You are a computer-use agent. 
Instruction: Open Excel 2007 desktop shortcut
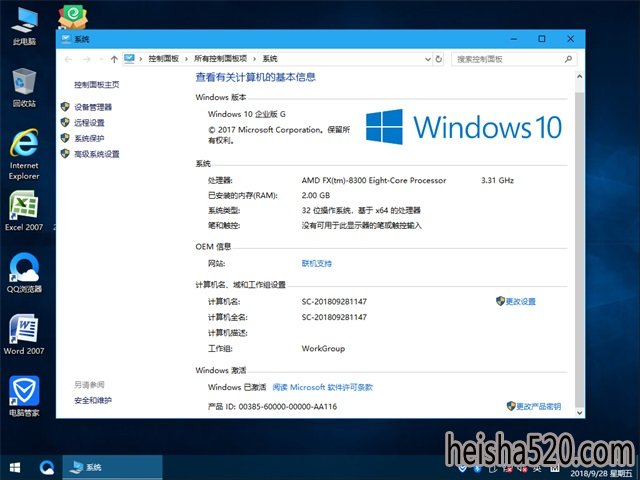click(x=24, y=211)
